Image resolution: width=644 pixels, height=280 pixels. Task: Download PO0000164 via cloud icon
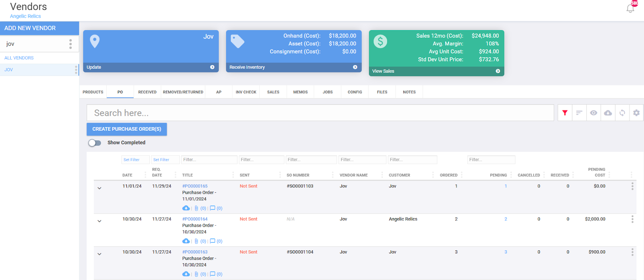tap(186, 241)
